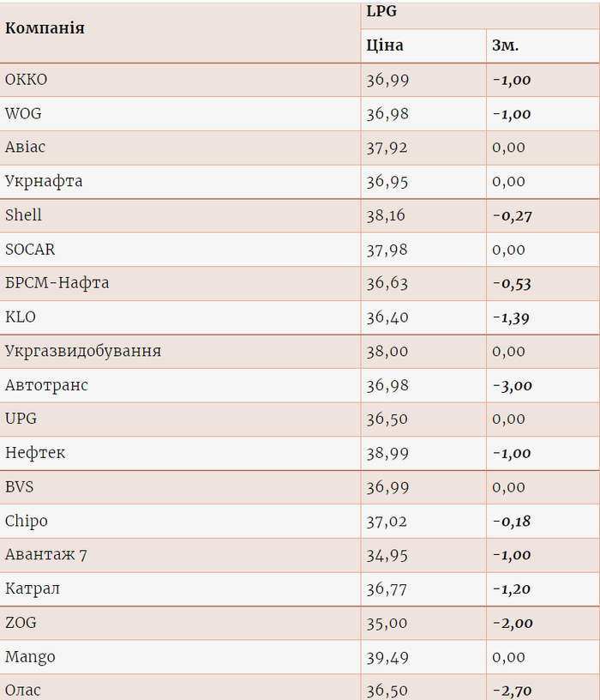Screen dimensions: 600x700
Task: Select the Mango price 39,49
Action: click(x=387, y=657)
